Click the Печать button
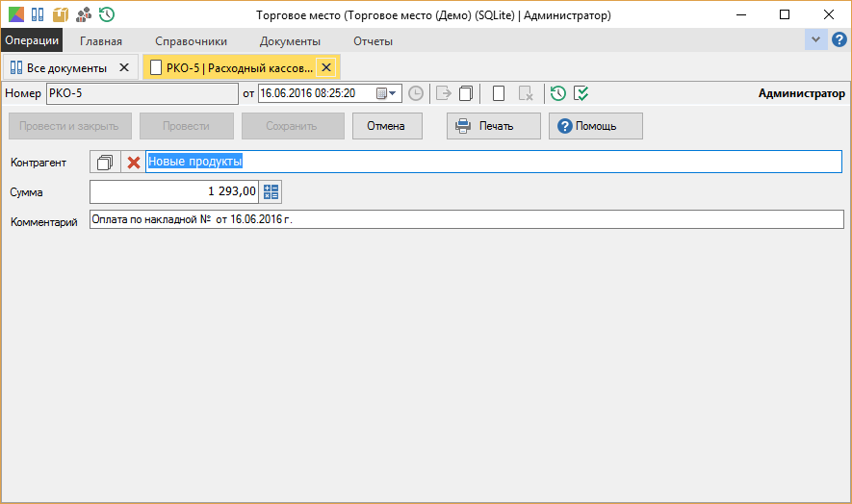 (493, 126)
